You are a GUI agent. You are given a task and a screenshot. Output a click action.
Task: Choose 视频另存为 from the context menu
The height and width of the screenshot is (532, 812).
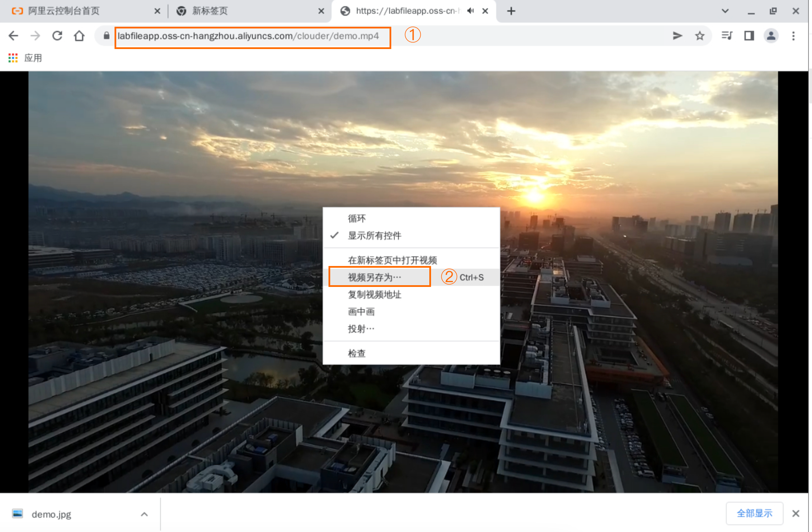(374, 277)
